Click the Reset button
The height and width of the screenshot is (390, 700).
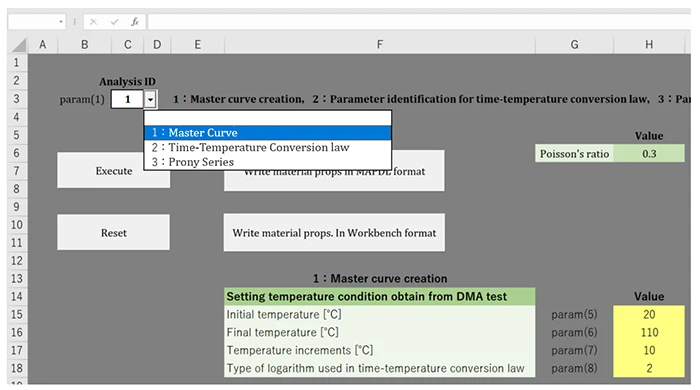click(x=113, y=232)
